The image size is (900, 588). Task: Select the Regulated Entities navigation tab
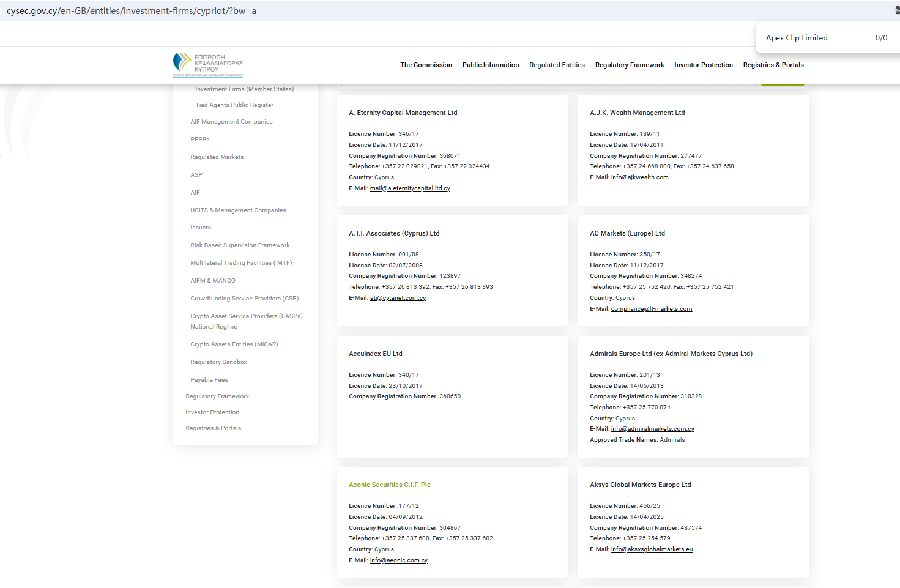(557, 65)
